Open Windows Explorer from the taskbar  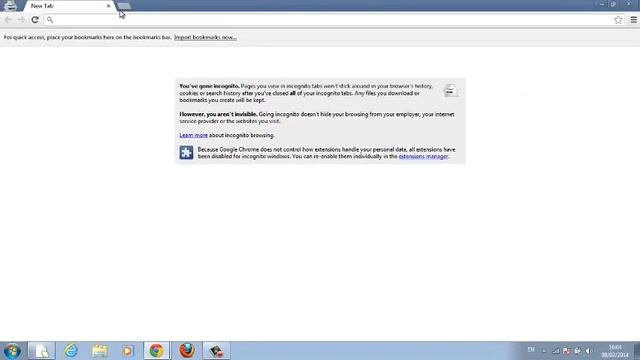coord(100,351)
